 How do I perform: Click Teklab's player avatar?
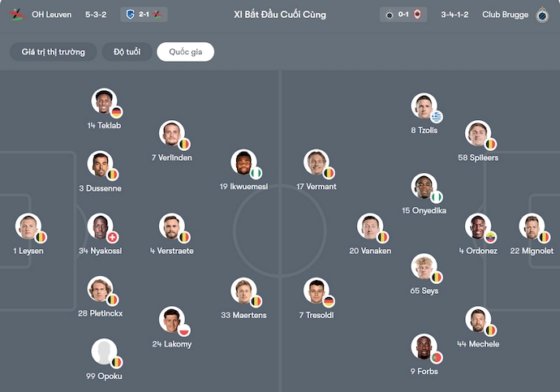[103, 101]
